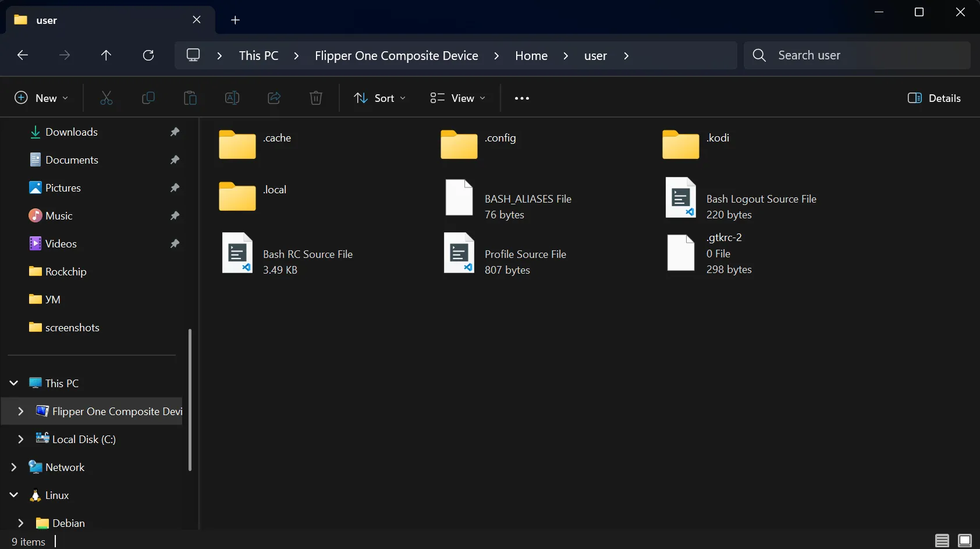
Task: Click the Paste clipboard icon
Action: click(190, 98)
